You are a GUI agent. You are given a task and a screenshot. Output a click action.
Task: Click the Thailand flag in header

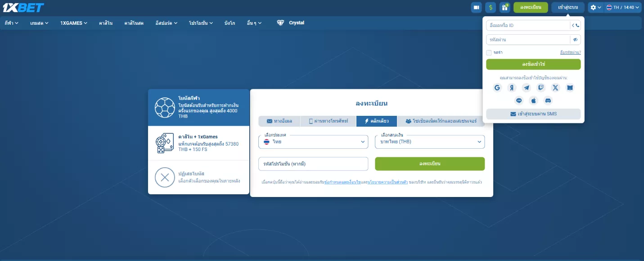pos(609,7)
